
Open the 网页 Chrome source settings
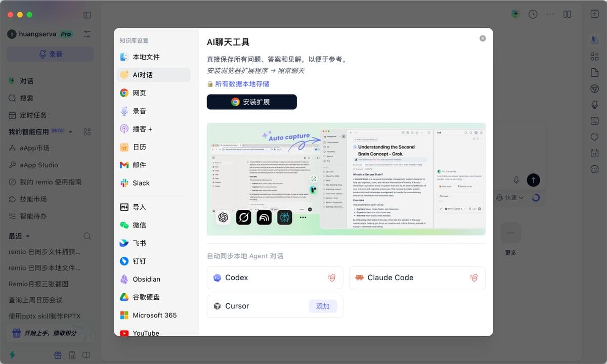tap(154, 93)
